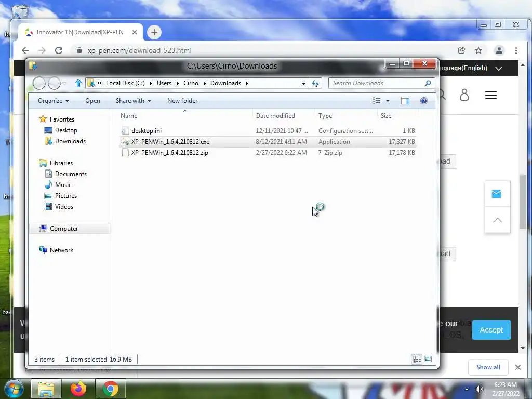The width and height of the screenshot is (532, 399).
Task: Switch to details view in status bar
Action: click(x=417, y=359)
